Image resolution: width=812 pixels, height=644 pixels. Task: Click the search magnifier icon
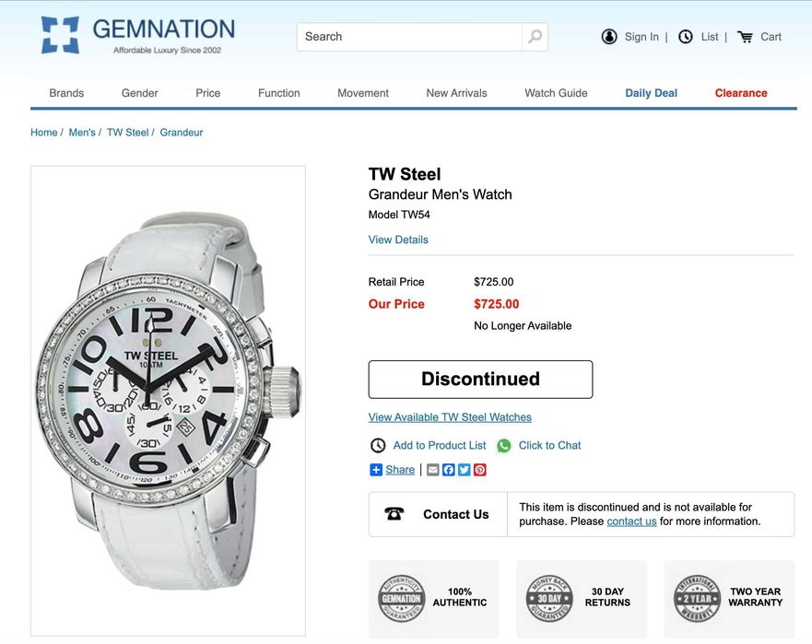[x=535, y=37]
